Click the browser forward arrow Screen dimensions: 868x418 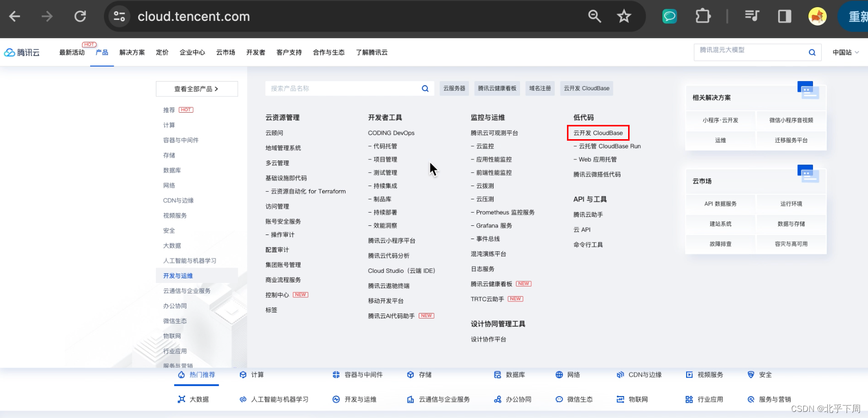coord(47,16)
